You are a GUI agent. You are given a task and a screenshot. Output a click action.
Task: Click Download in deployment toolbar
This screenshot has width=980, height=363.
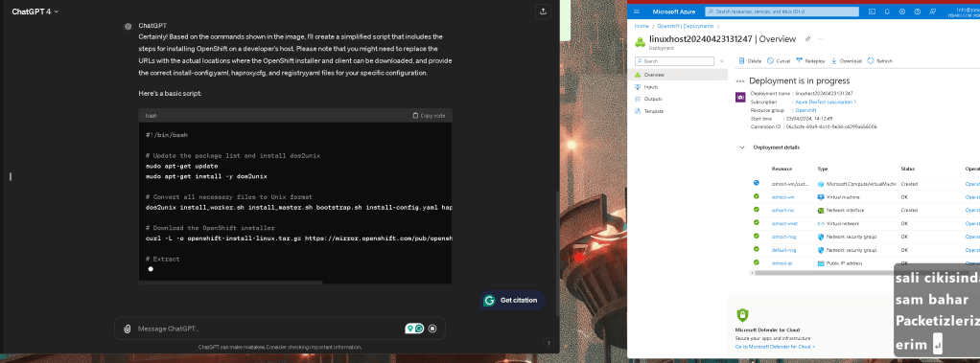[x=847, y=61]
